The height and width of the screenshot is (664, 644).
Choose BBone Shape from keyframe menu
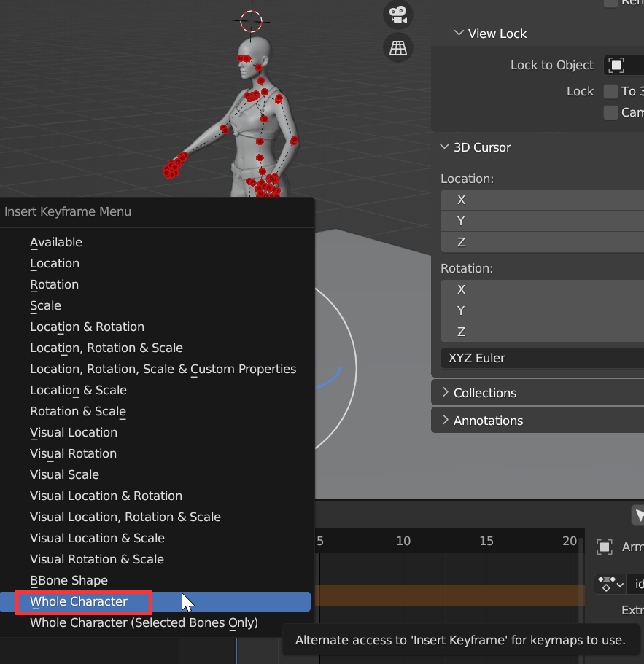pyautogui.click(x=69, y=580)
